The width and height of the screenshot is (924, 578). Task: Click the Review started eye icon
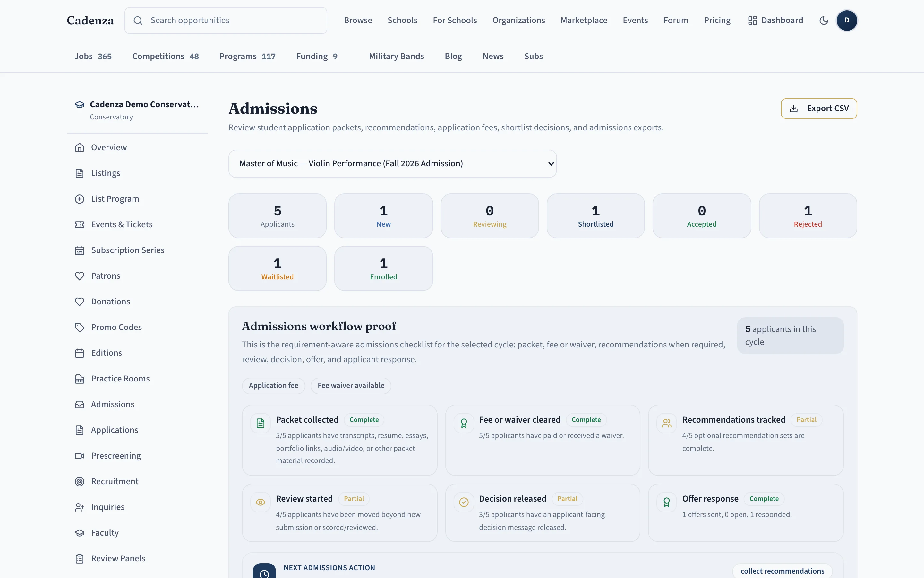pyautogui.click(x=261, y=502)
